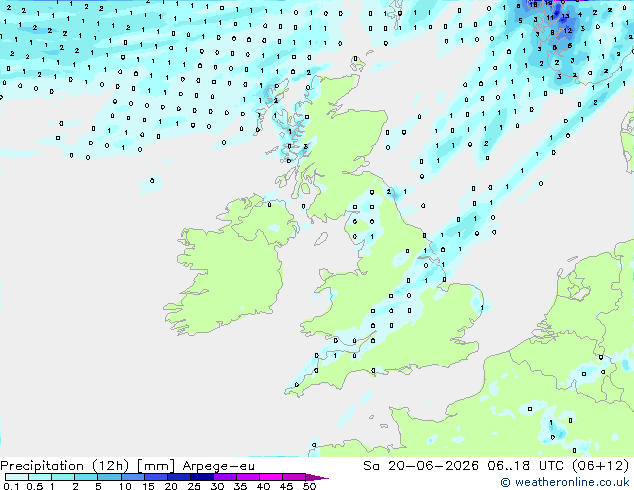
Task: Click the '[mm]' unit label
Action: click(x=156, y=466)
